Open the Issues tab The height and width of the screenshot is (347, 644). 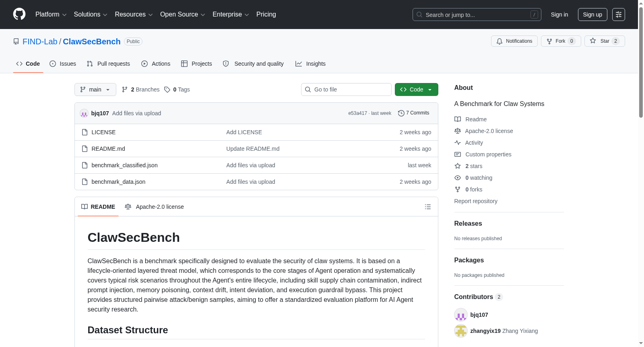point(63,64)
